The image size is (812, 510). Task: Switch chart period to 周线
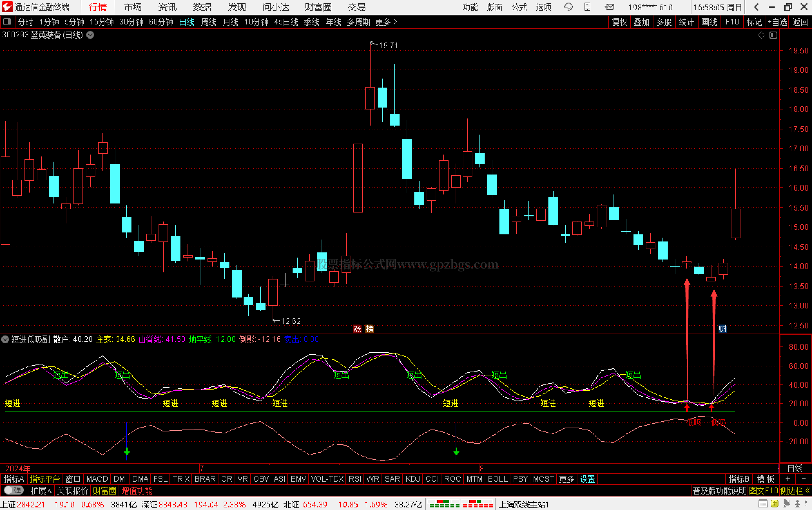coord(208,22)
